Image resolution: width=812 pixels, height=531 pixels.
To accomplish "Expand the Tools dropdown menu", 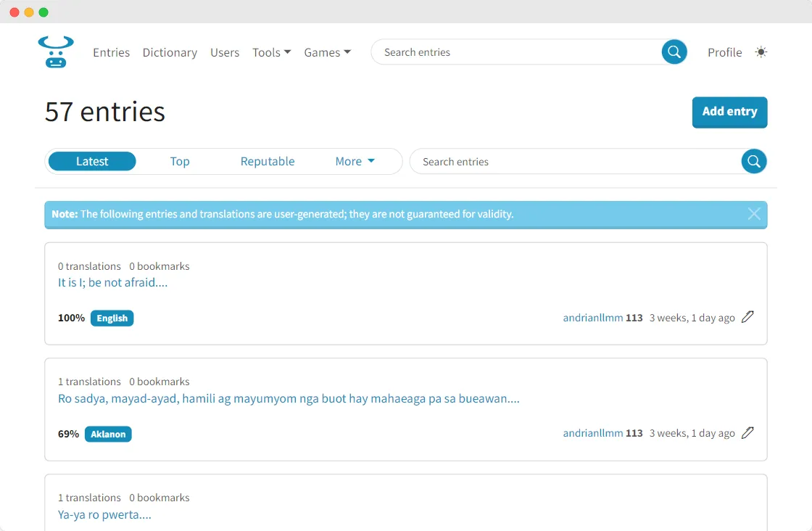I will click(x=271, y=52).
